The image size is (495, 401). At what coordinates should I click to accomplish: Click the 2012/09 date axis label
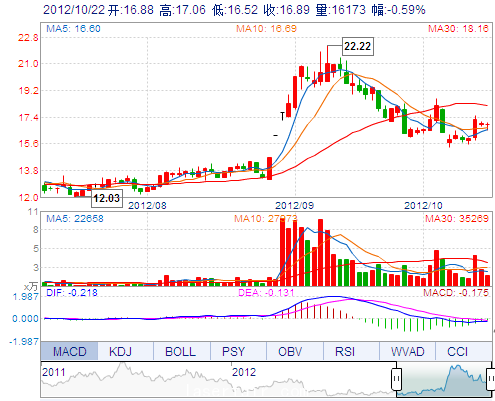tap(295, 205)
